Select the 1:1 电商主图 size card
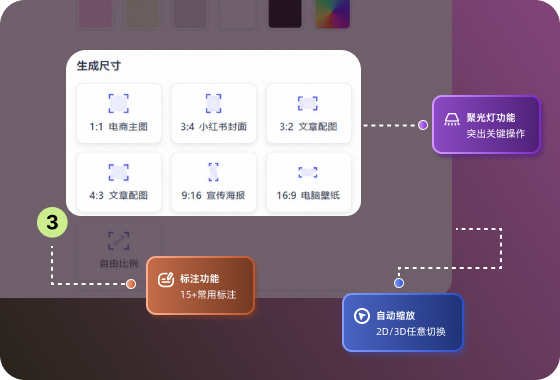Screen dimensions: 560x380 [x=119, y=113]
